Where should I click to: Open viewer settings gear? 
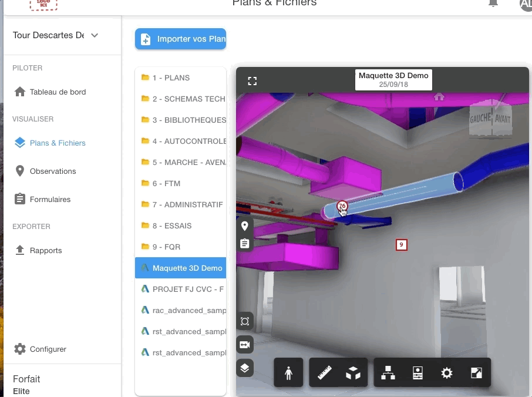pyautogui.click(x=447, y=373)
